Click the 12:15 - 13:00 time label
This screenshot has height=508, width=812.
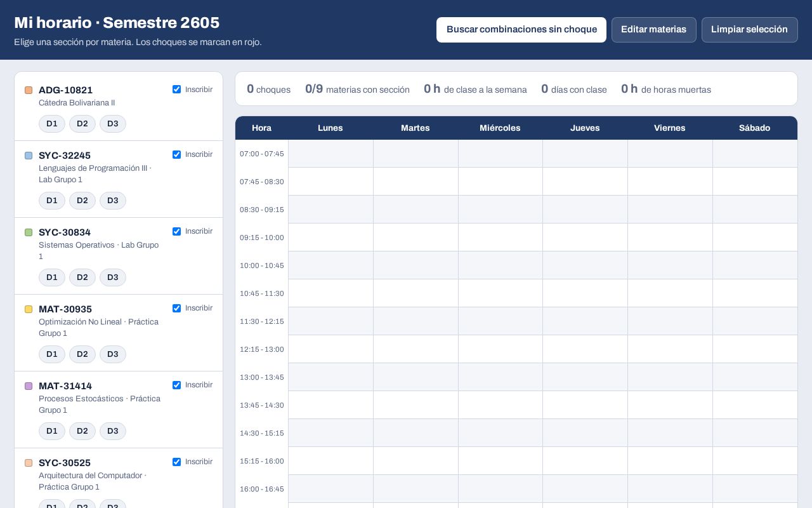[x=262, y=349]
